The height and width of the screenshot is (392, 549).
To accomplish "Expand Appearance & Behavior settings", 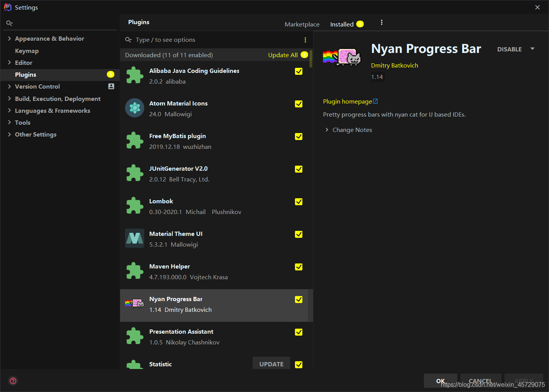I will (x=9, y=38).
